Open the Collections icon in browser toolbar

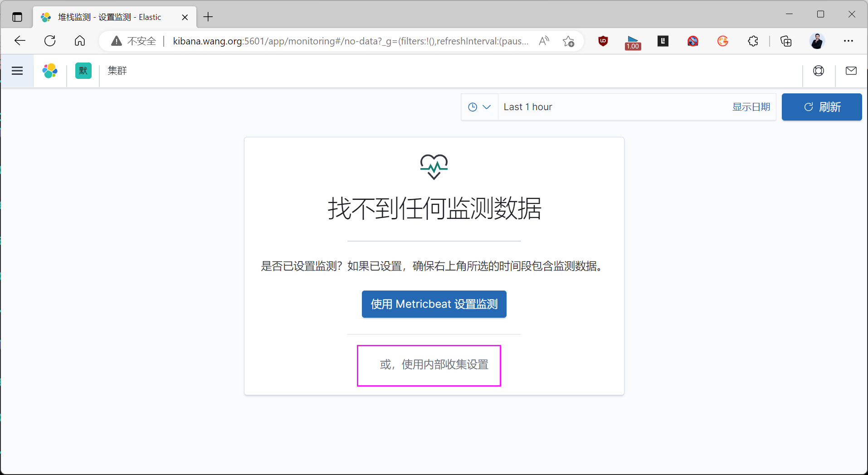point(786,41)
